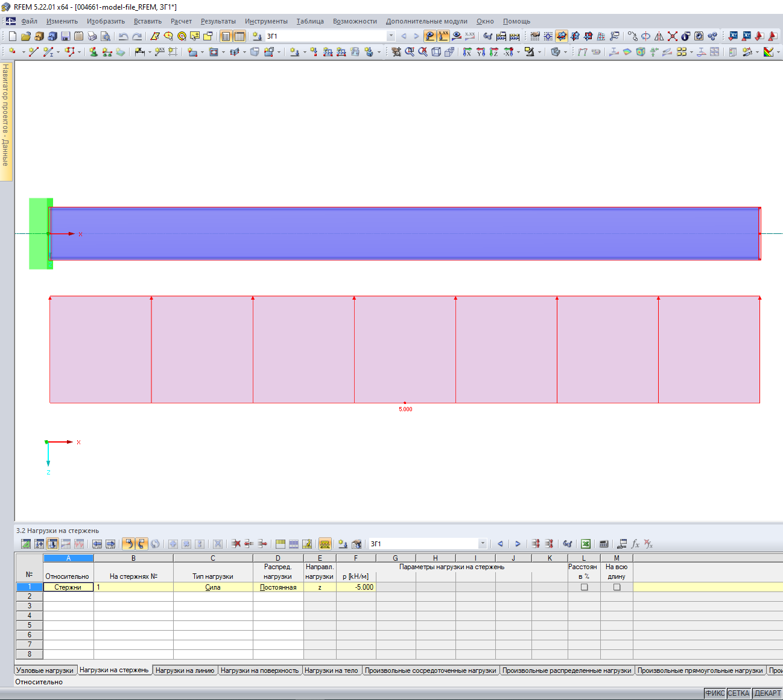The image size is (783, 700).
Task: Click view in Z direction icon
Action: [x=493, y=52]
